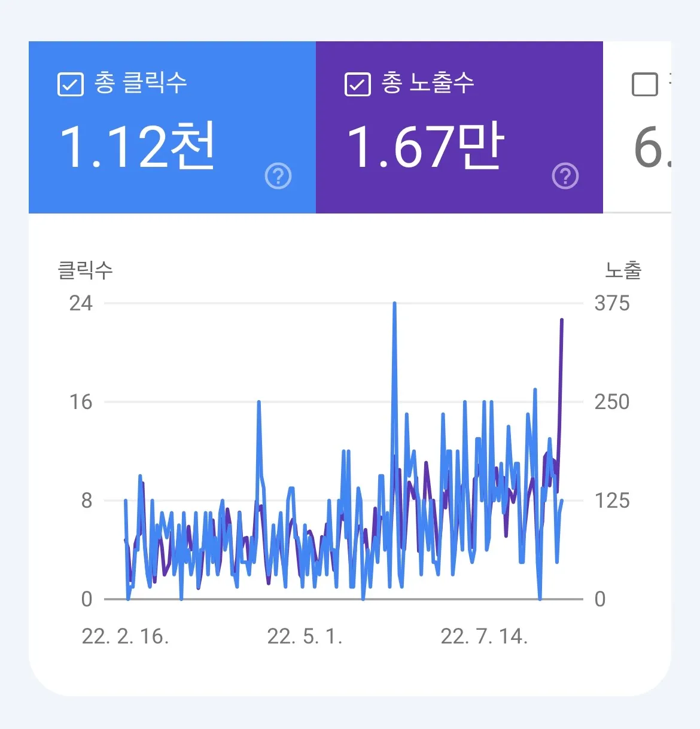
Task: Click the 22. 2. 16. date label
Action: tap(125, 636)
